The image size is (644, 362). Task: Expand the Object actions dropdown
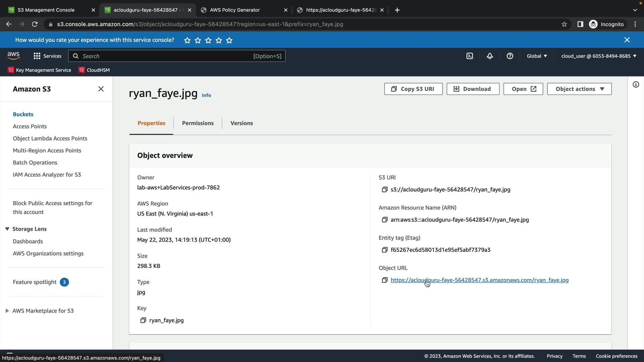point(579,89)
